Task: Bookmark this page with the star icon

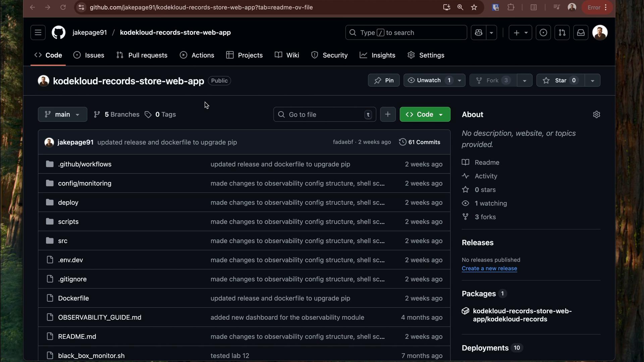Action: [x=474, y=7]
